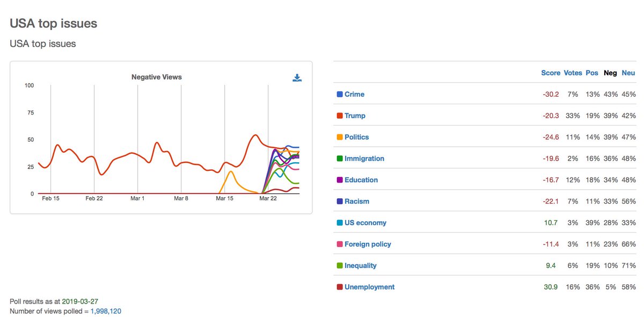Download the Negative Views chart
The width and height of the screenshot is (644, 317).
(297, 78)
